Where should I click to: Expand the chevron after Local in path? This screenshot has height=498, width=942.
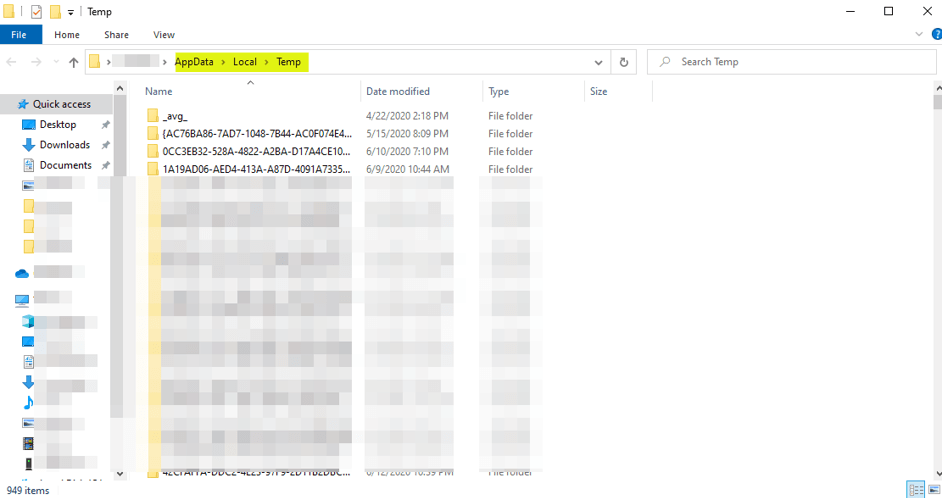click(266, 62)
